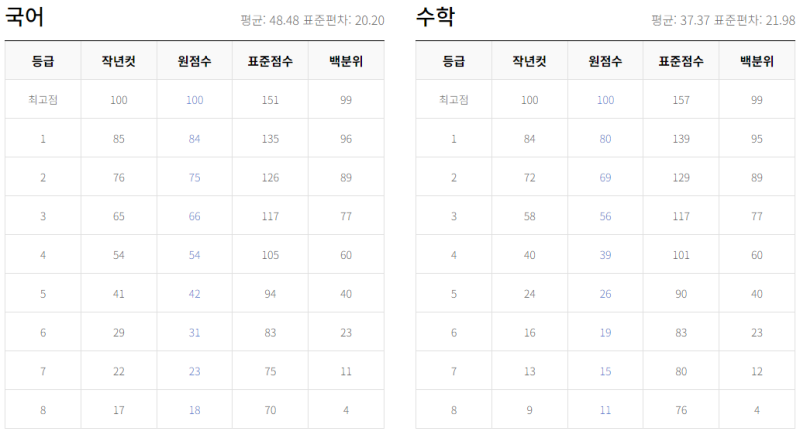
Task: Select 원점수 84 in the 국어 table
Action: [x=194, y=139]
